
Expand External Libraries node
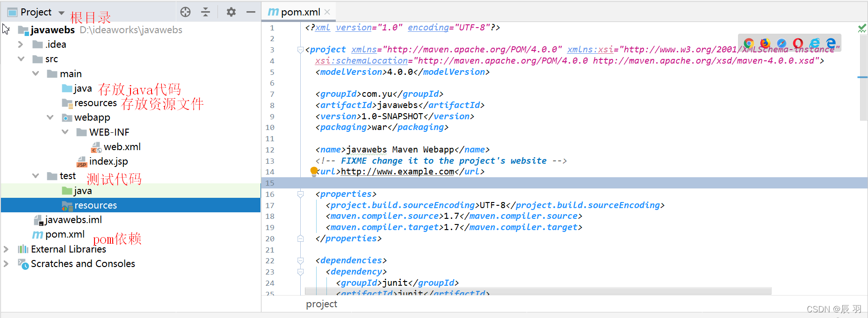point(6,249)
